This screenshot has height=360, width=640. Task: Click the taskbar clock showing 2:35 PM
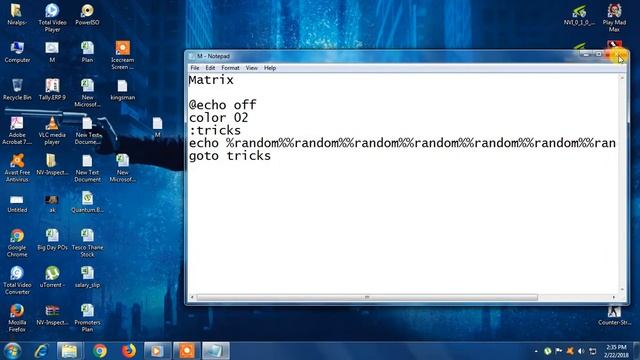617,351
